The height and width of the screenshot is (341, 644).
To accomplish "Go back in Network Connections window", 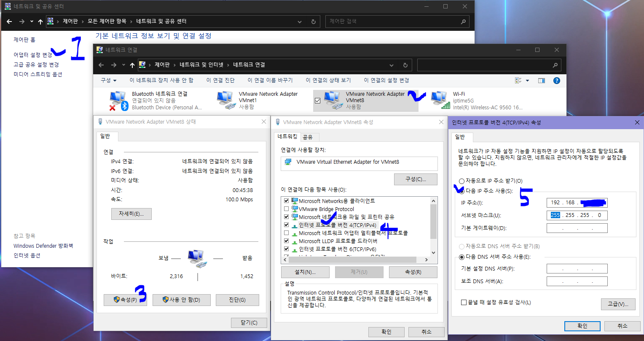I will pyautogui.click(x=101, y=65).
